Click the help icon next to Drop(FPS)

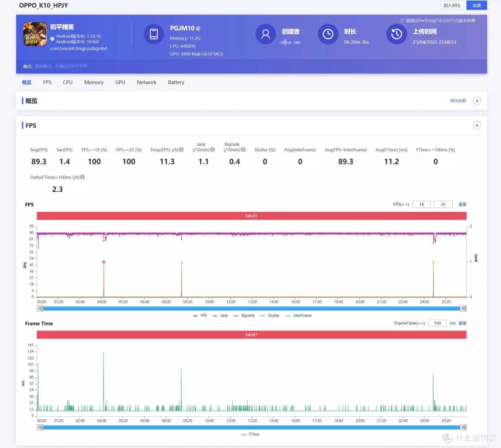tap(181, 149)
